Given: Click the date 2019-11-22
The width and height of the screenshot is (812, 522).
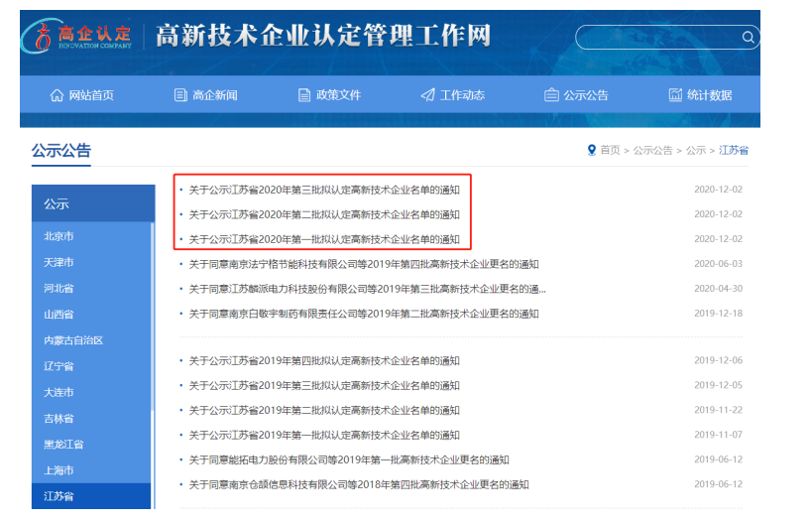Looking at the screenshot, I should (x=718, y=410).
